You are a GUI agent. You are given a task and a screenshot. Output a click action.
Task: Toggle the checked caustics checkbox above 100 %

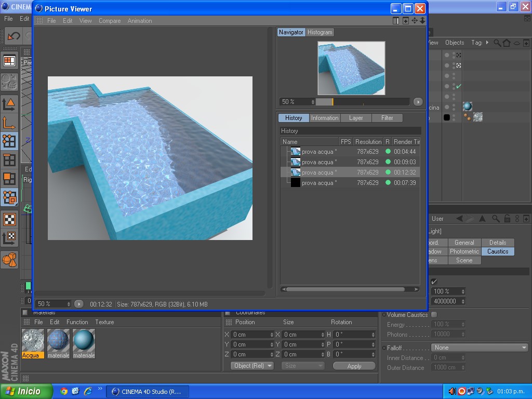coord(434,281)
